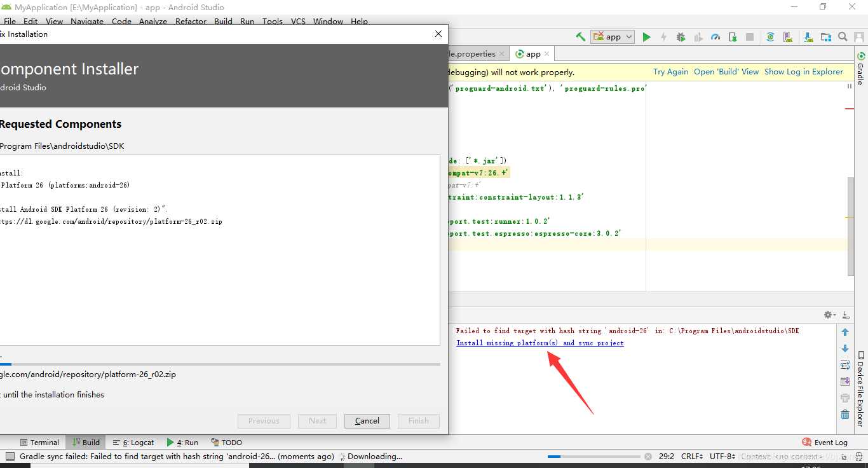Viewport: 868px width, 468px height.
Task: Click Open 'Build' View link
Action: (726, 72)
